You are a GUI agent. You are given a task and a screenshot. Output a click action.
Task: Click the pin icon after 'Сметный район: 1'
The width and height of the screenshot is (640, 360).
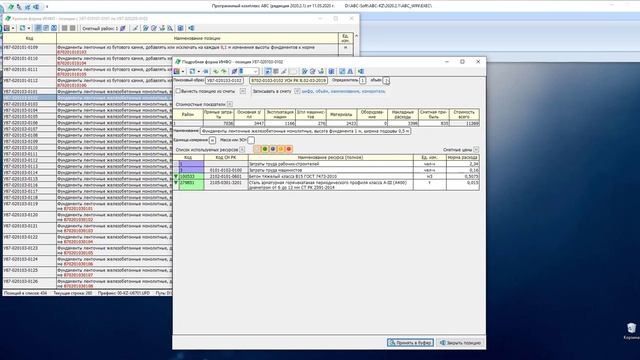[123, 28]
